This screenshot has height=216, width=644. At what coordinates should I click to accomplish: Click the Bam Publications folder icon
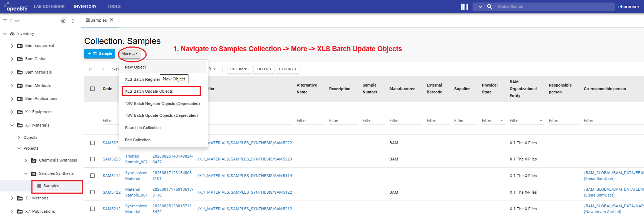(20, 99)
